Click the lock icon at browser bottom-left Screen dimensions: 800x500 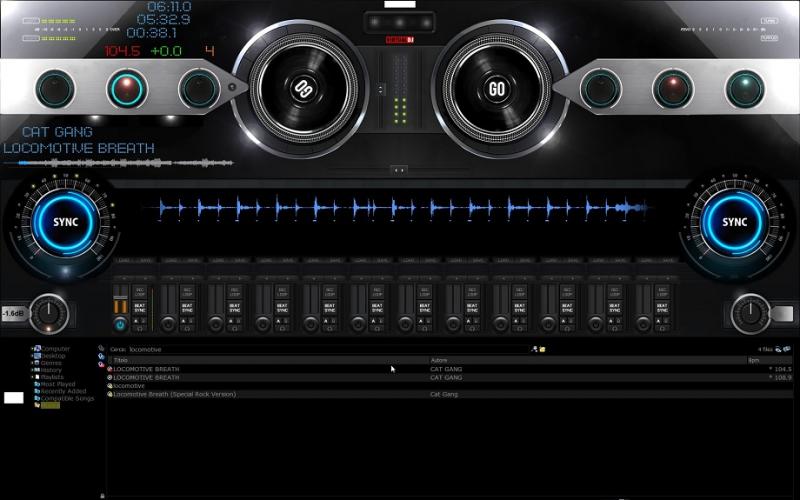(x=102, y=495)
